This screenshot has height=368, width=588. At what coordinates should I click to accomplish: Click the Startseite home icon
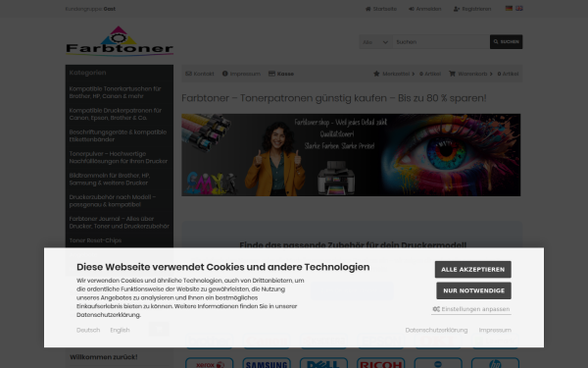[367, 9]
